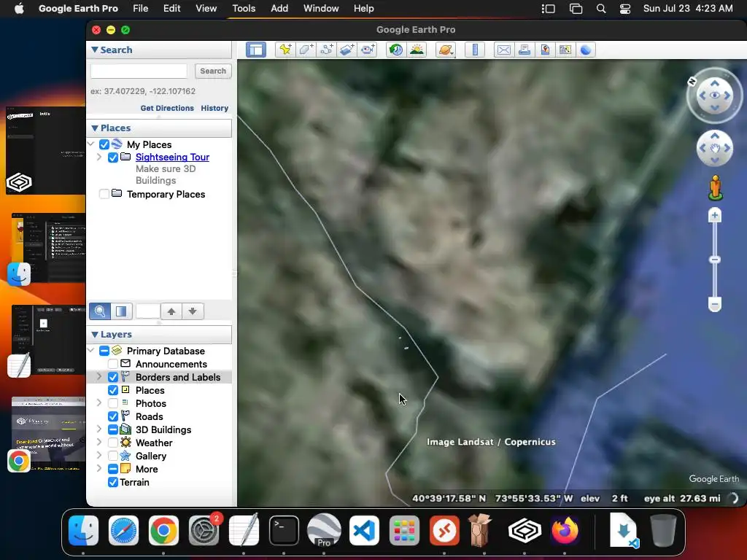
Task: Open the Sightseeing Tour link
Action: tap(172, 157)
